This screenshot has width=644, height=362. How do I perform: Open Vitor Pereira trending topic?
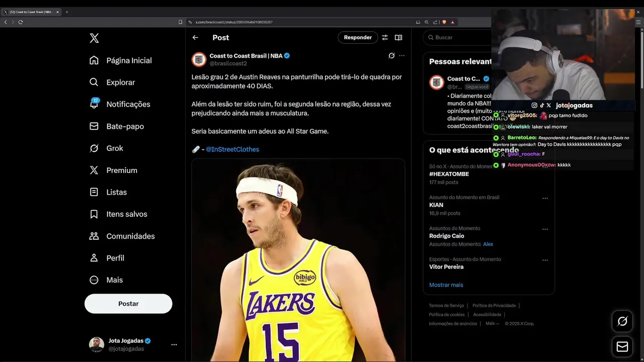tap(446, 267)
